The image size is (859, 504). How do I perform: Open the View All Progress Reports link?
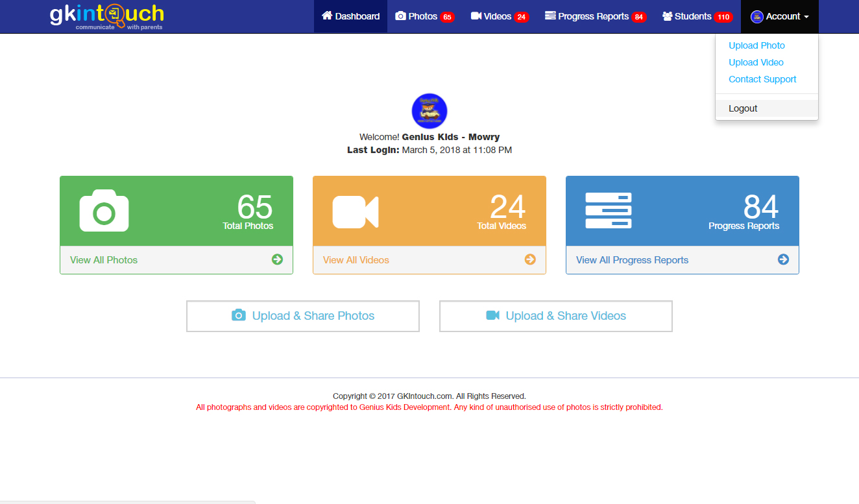(632, 259)
